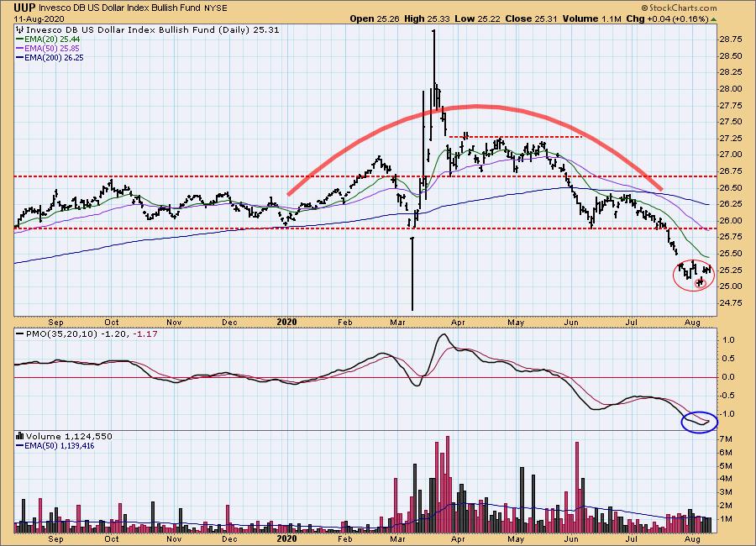Click the -1.0 PMO axis label
The width and height of the screenshot is (756, 546).
[728, 414]
